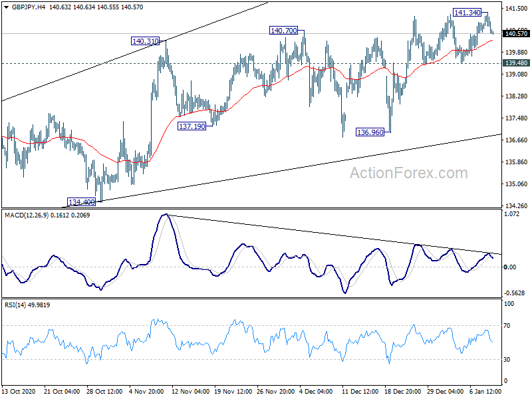Select the 134.400 price label
The image size is (532, 399).
(81, 202)
